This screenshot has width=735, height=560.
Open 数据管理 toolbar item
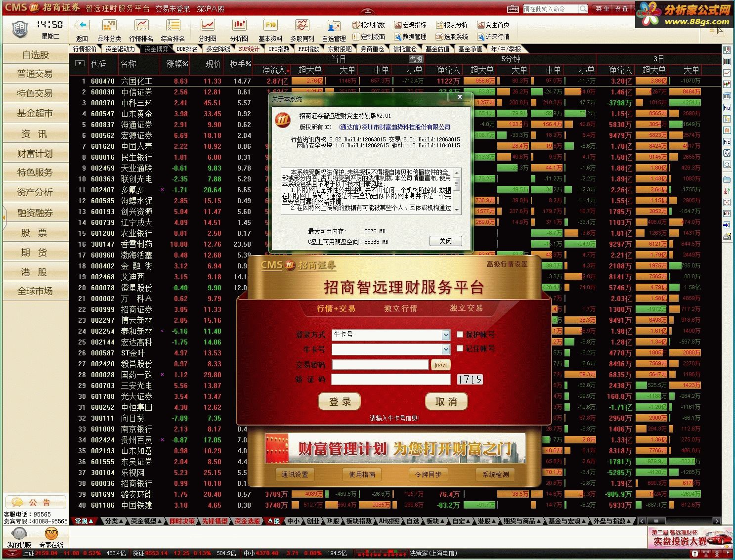pos(410,37)
